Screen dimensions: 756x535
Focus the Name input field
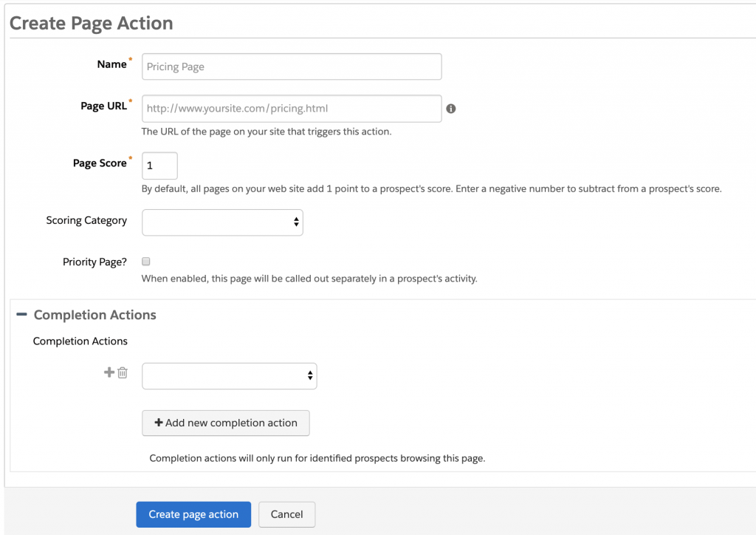pos(292,67)
